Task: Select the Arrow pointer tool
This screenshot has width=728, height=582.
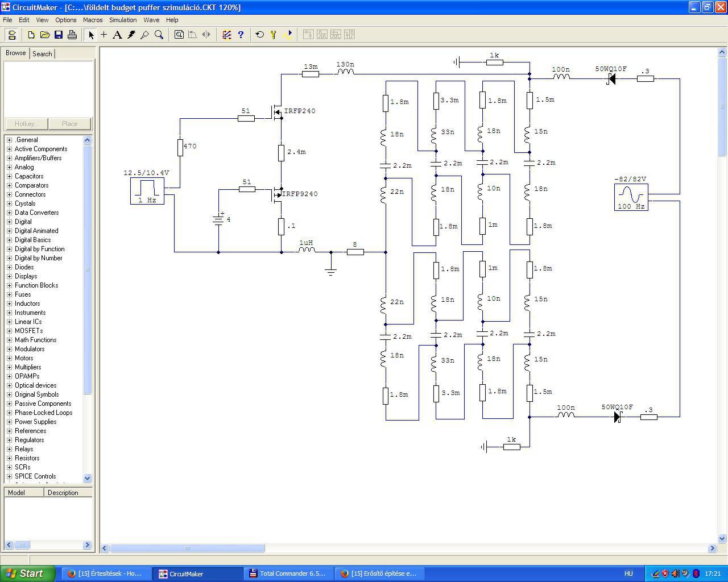Action: [90, 35]
